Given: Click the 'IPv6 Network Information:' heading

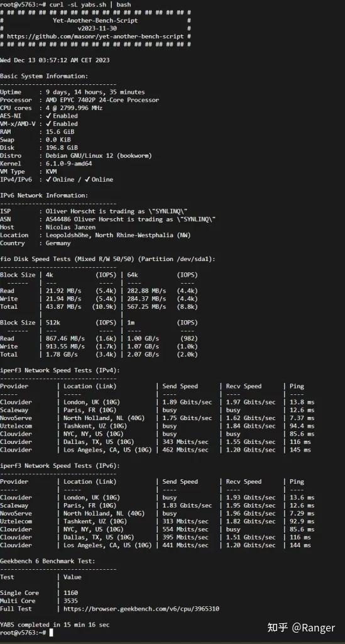Looking at the screenshot, I should (x=44, y=196).
